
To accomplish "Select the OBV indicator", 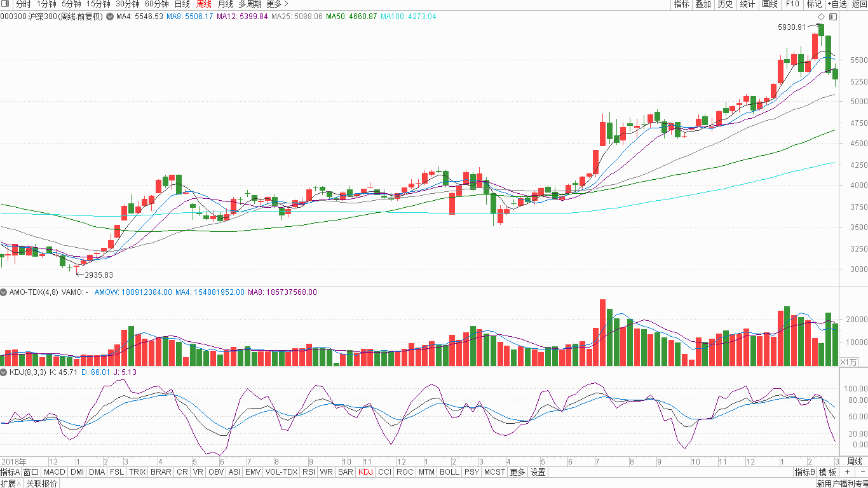I will tap(216, 472).
